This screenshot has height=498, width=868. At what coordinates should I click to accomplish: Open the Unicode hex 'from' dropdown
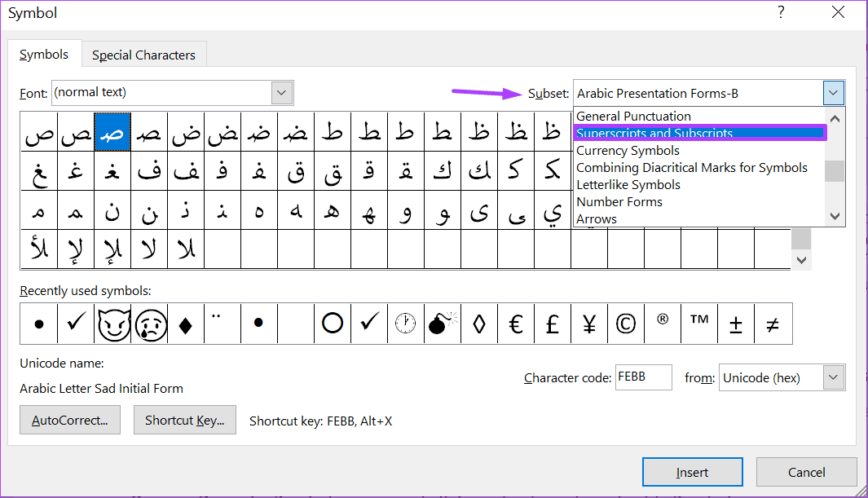[833, 377]
